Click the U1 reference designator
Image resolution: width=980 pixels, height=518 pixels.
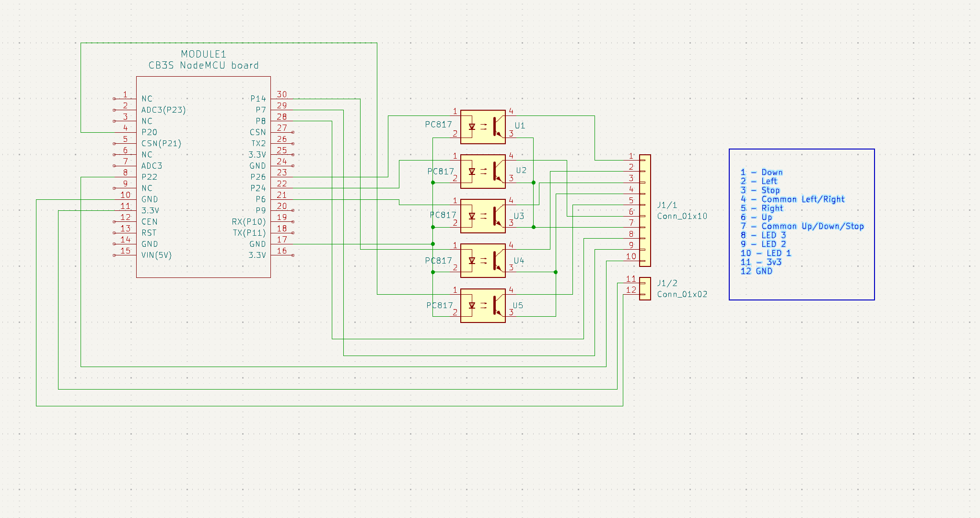[520, 126]
